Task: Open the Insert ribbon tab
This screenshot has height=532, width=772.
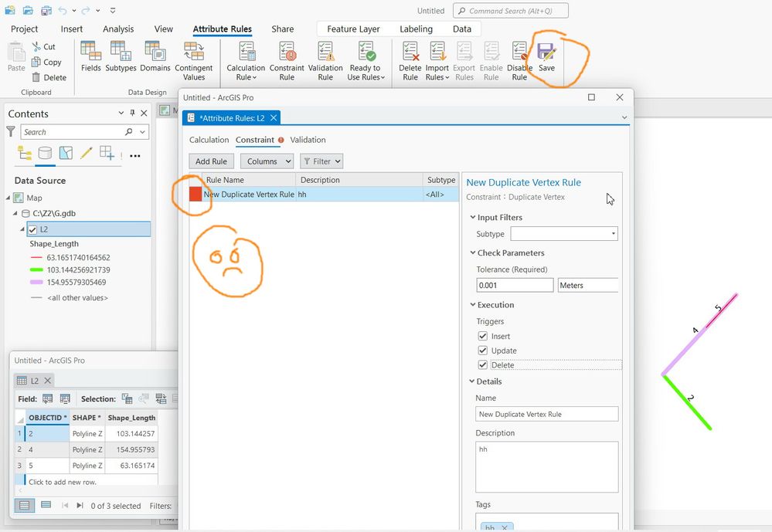Action: [71, 29]
